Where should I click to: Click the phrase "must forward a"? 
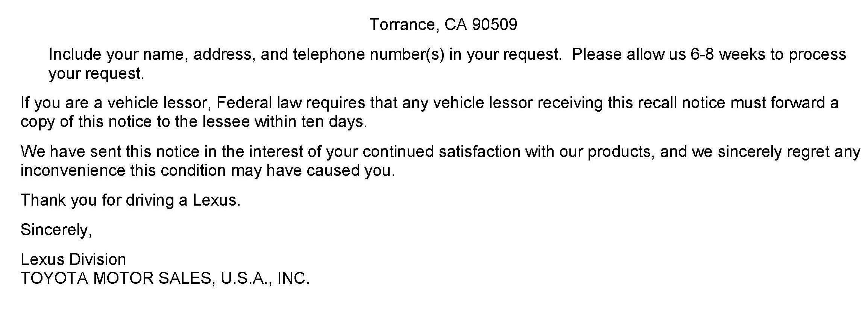(x=784, y=103)
